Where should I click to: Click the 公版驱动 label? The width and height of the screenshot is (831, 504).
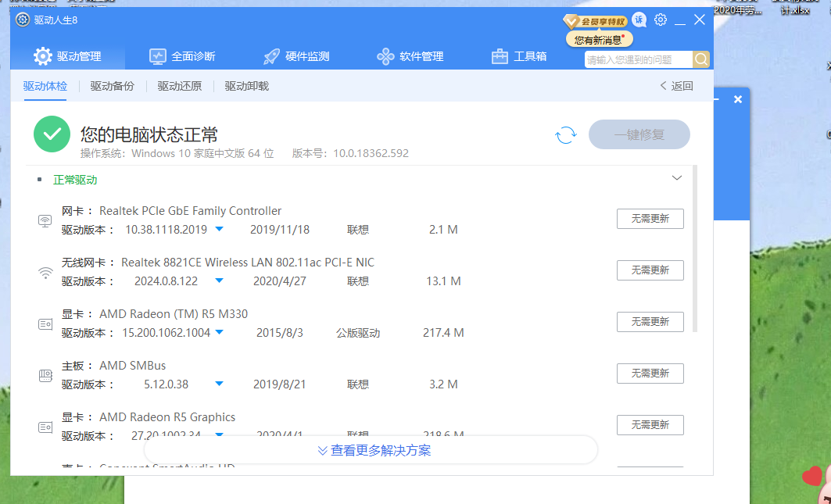point(358,334)
